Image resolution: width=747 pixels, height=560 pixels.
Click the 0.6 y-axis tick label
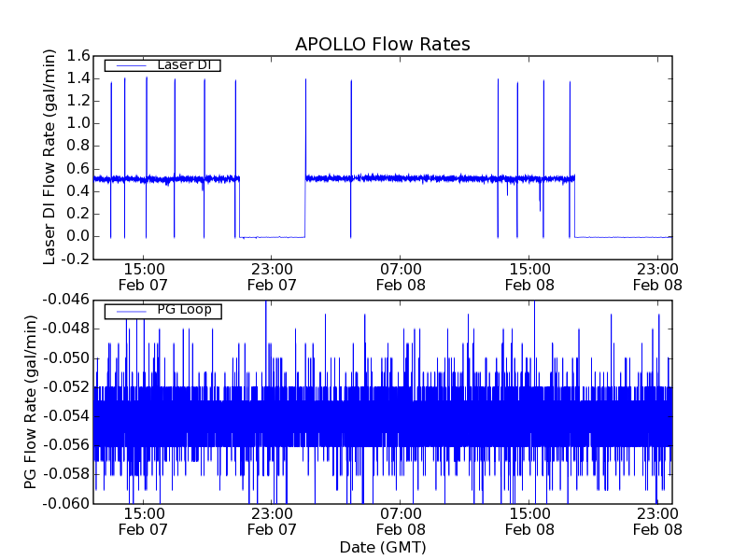pyautogui.click(x=78, y=168)
